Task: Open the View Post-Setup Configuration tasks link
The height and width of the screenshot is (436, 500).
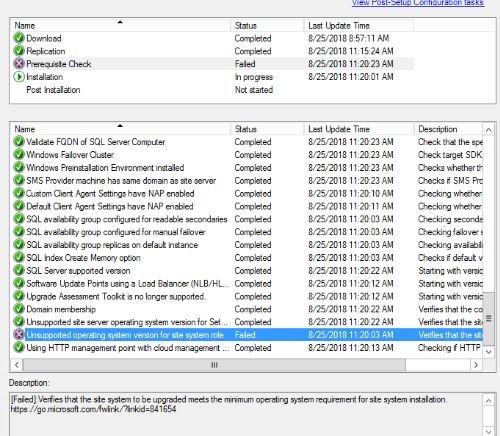Action: click(418, 3)
